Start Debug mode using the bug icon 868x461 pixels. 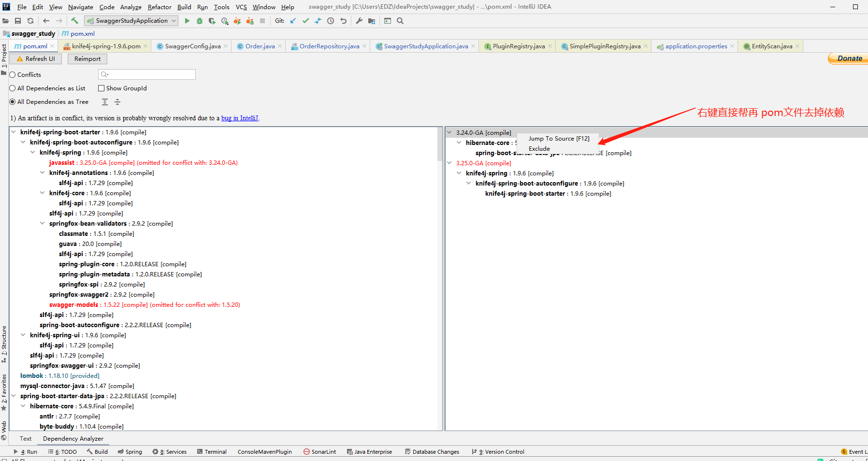click(200, 21)
